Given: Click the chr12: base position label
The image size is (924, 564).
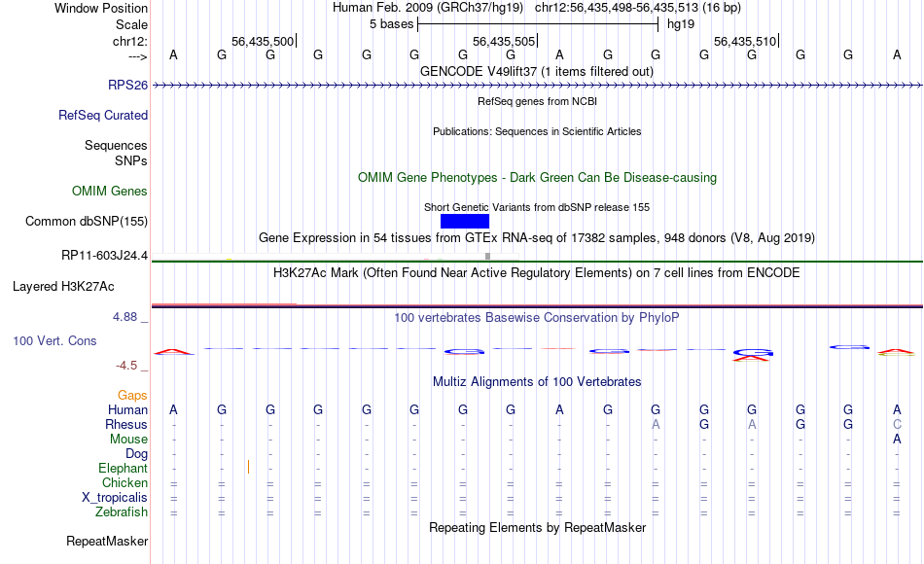Looking at the screenshot, I should point(129,41).
